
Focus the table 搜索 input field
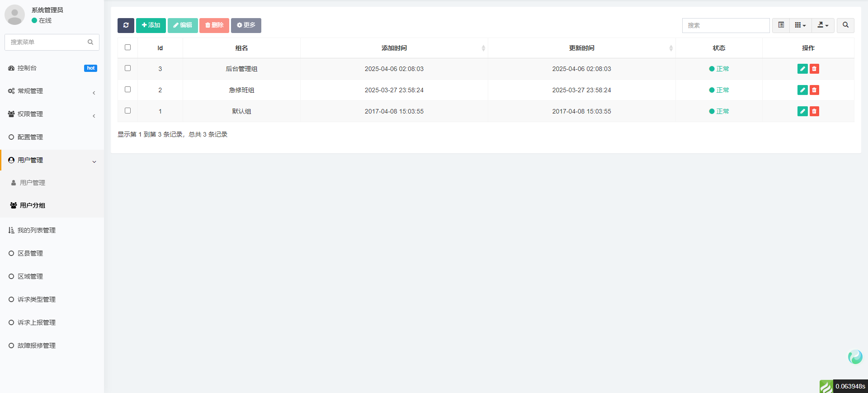click(726, 25)
